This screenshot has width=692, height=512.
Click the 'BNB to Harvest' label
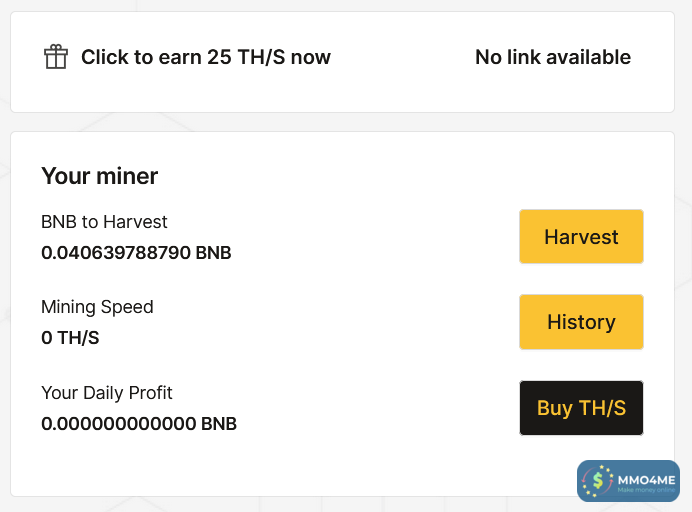[104, 222]
